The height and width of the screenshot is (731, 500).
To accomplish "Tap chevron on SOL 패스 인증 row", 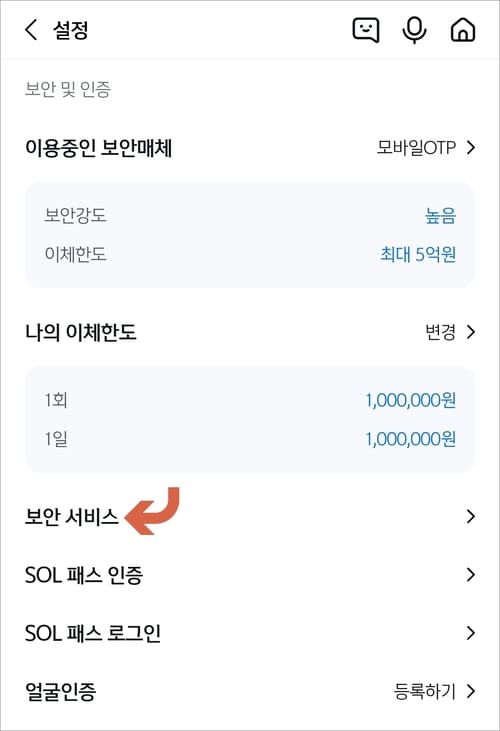I will [471, 574].
